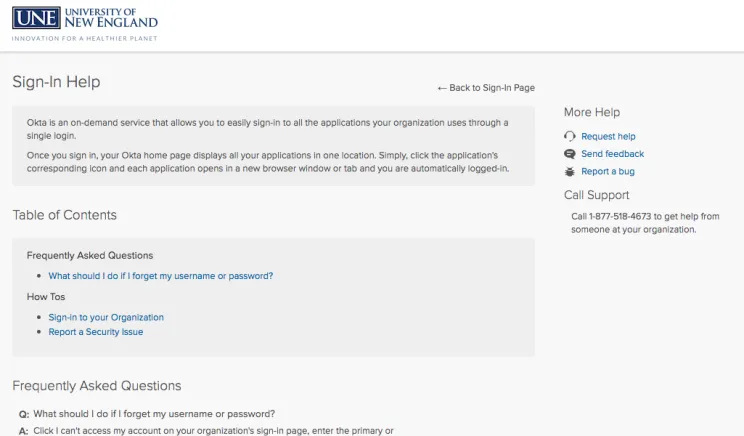
Task: Open the Request help link
Action: click(x=608, y=137)
